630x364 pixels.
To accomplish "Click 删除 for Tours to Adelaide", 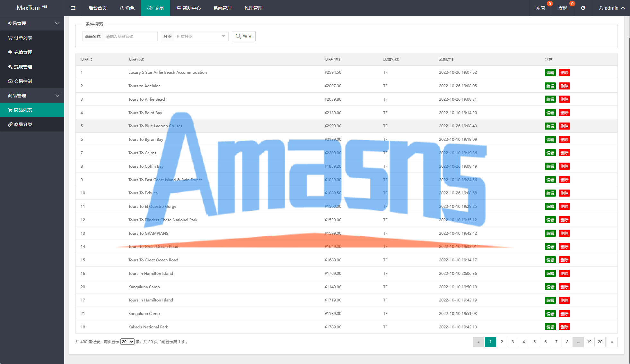I will click(564, 86).
